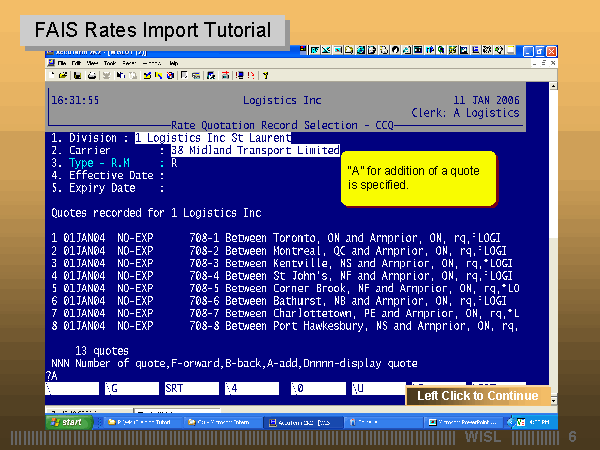Select the PowerPoint taskbar item
The height and width of the screenshot is (450, 600).
462,422
